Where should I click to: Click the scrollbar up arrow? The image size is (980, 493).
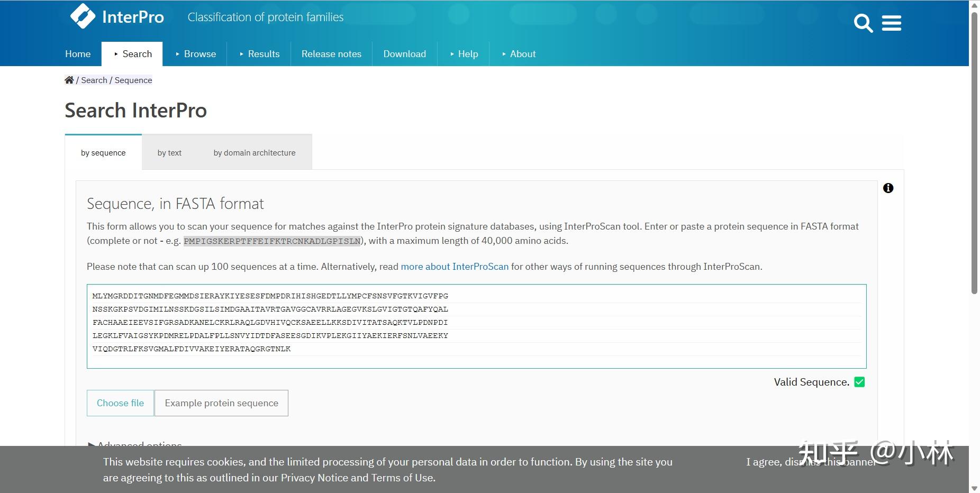(974, 5)
